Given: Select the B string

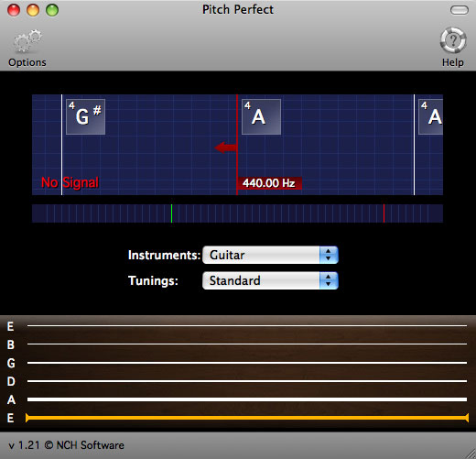Looking at the screenshot, I should pos(247,344).
